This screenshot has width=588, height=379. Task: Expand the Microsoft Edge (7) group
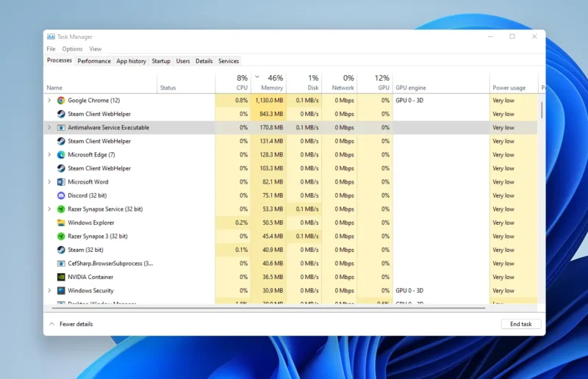(49, 155)
